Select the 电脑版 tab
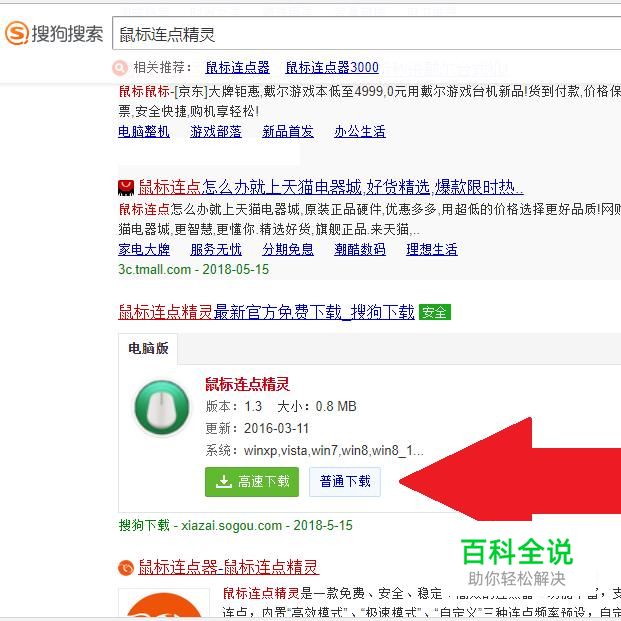621x621 pixels. point(148,348)
